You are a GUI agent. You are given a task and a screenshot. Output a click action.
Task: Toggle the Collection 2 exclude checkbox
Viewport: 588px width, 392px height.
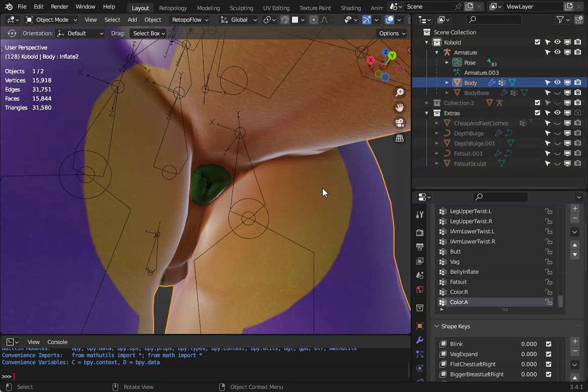coord(537,103)
